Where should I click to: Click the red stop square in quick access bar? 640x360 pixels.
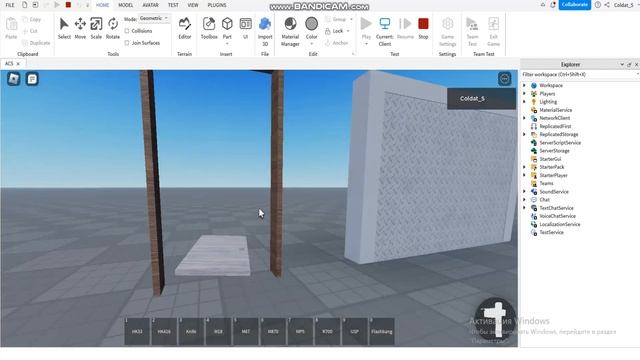click(68, 5)
